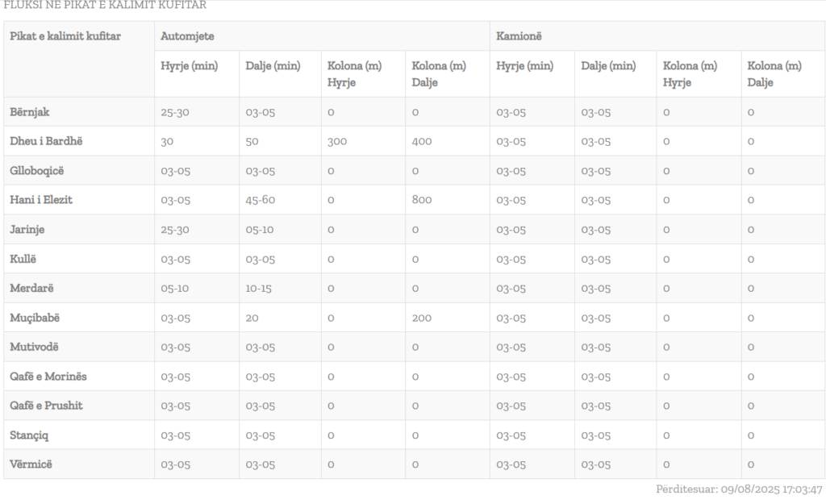Screen dimensions: 826x504
Task: Select the 300 queue cell for Dheu i Bardhë
Action: pyautogui.click(x=337, y=141)
